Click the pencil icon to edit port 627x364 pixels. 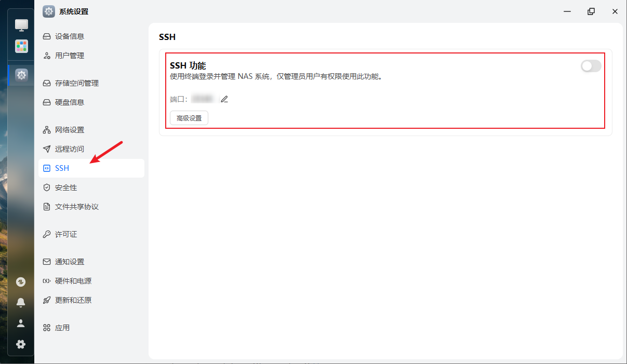[224, 99]
